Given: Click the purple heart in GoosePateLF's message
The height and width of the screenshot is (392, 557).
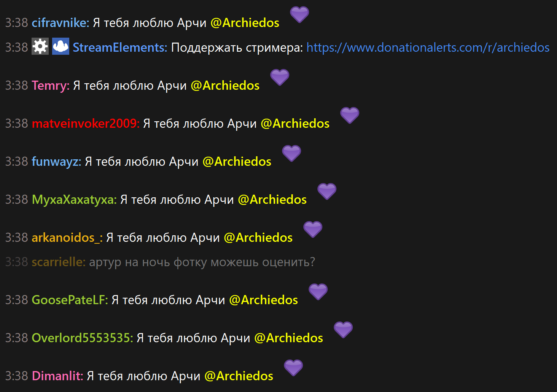Looking at the screenshot, I should (x=318, y=292).
